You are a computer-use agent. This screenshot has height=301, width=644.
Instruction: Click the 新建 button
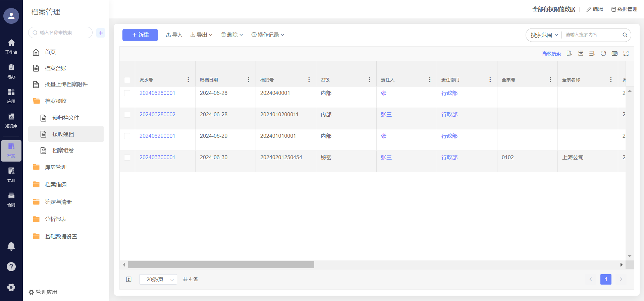pyautogui.click(x=140, y=35)
